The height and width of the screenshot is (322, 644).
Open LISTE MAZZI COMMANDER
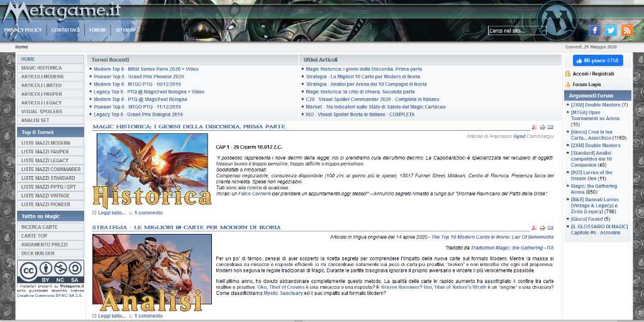pos(50,169)
